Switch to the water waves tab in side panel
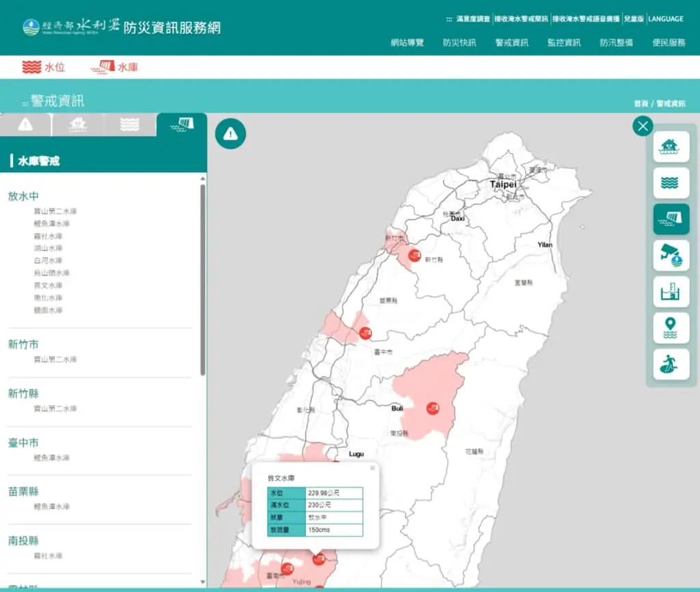 pos(129,124)
